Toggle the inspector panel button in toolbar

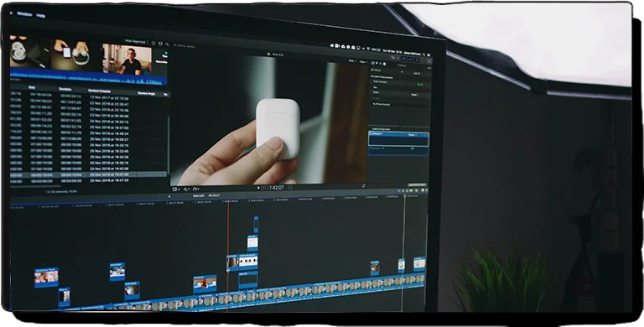[417, 60]
